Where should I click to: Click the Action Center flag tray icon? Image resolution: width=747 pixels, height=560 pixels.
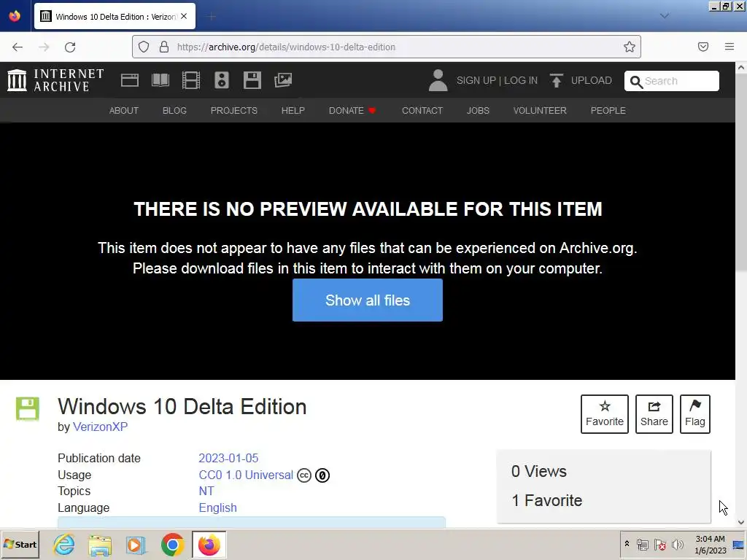[x=659, y=544]
